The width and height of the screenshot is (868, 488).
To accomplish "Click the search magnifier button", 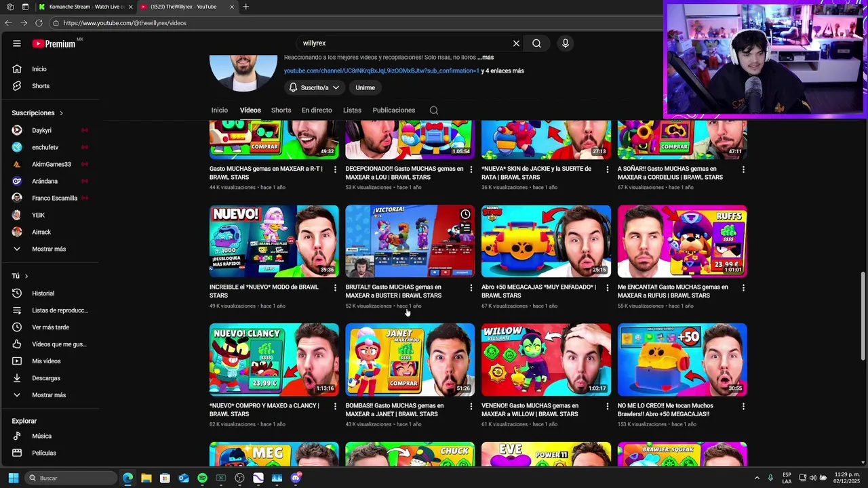I will (536, 43).
